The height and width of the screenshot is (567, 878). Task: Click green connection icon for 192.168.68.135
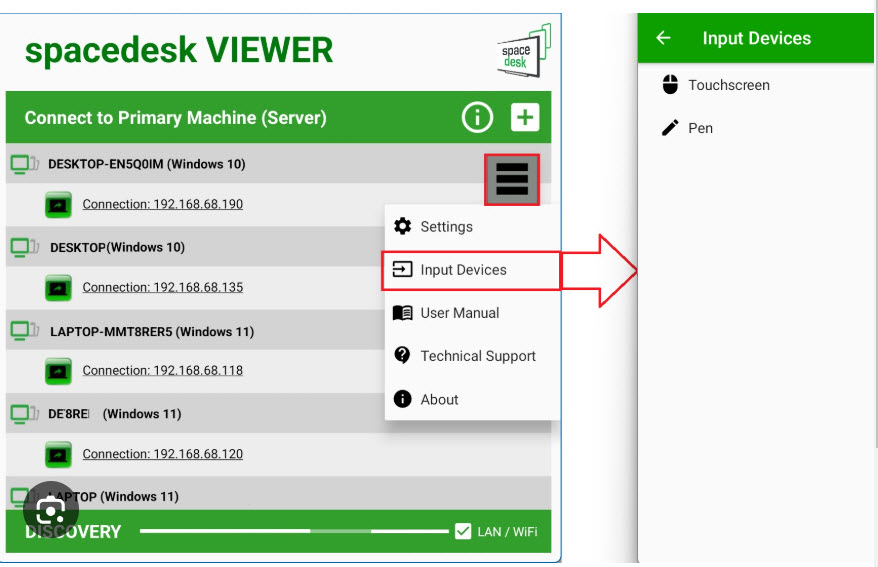pos(58,288)
